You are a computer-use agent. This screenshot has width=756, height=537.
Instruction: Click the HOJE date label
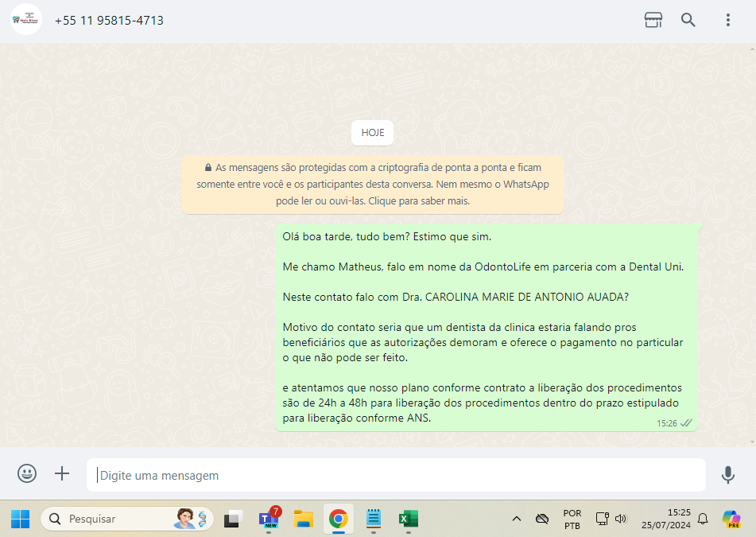click(x=373, y=133)
